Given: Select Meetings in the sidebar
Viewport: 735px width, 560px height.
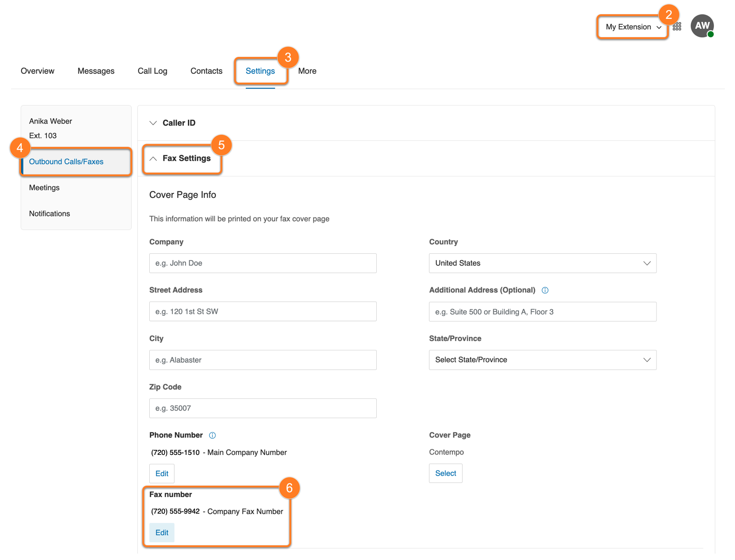Looking at the screenshot, I should click(x=45, y=188).
